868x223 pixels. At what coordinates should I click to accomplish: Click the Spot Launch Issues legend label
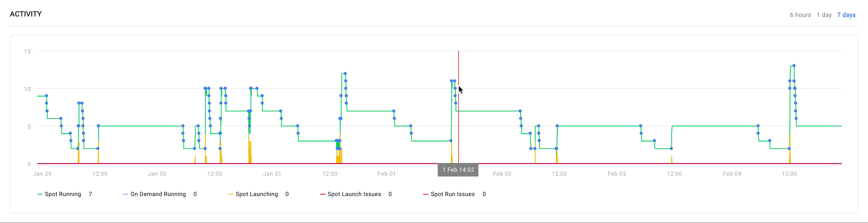coord(354,194)
